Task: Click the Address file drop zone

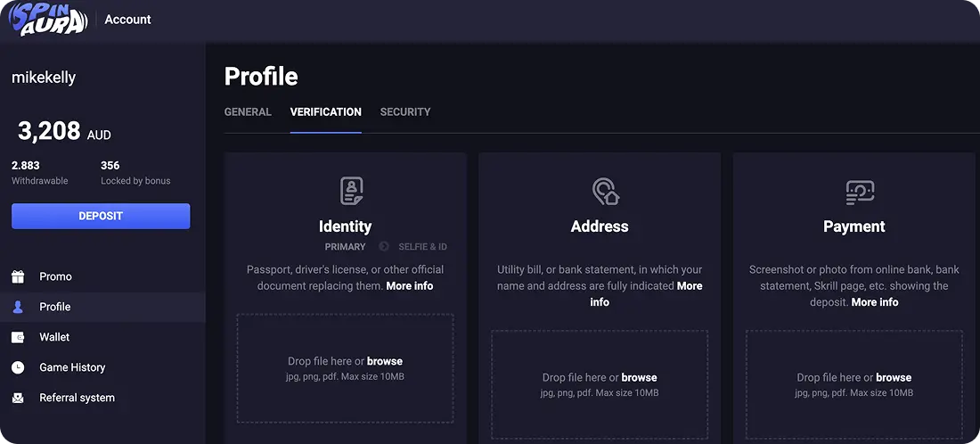Action: tap(600, 384)
